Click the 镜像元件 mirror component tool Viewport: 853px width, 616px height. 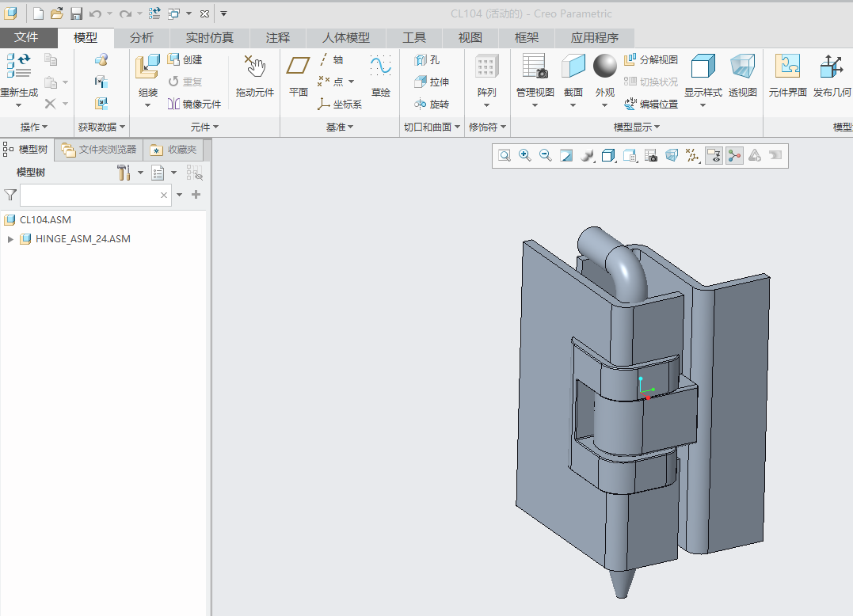pos(194,104)
